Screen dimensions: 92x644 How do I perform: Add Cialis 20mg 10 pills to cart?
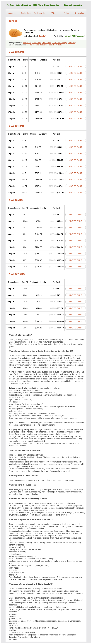pyautogui.click(x=76, y=66)
